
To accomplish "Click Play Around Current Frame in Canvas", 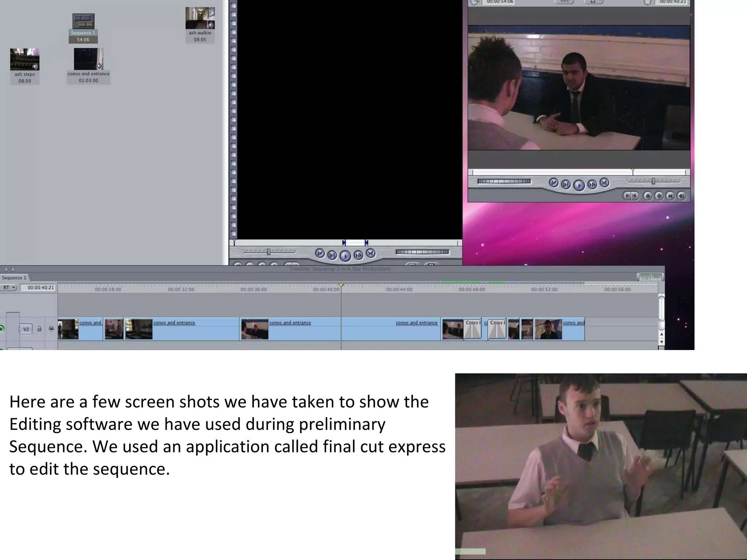I will 592,185.
